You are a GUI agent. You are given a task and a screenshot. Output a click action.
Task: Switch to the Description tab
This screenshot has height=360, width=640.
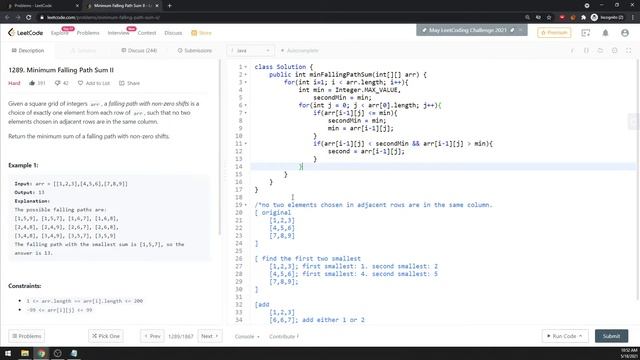[28, 50]
